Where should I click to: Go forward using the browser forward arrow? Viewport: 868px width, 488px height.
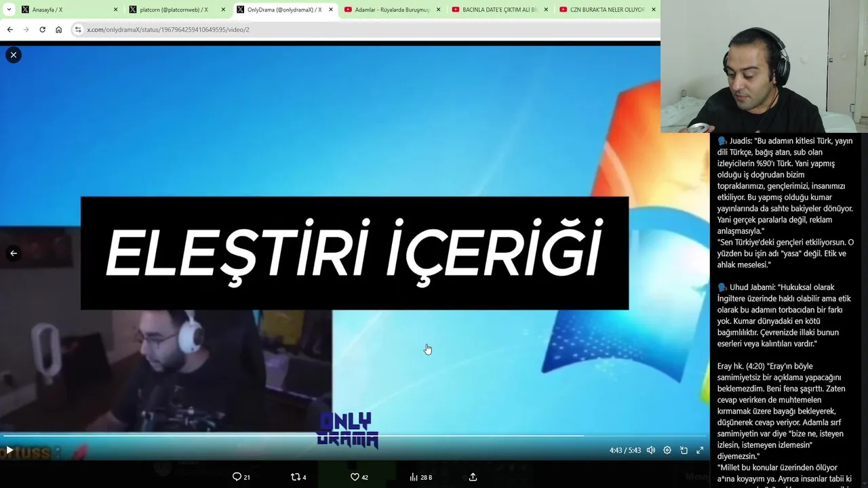coord(26,30)
